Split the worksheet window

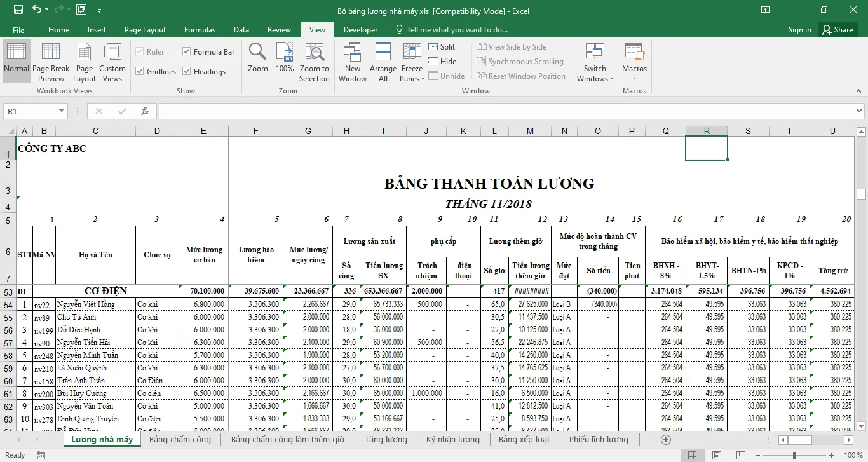coord(442,46)
